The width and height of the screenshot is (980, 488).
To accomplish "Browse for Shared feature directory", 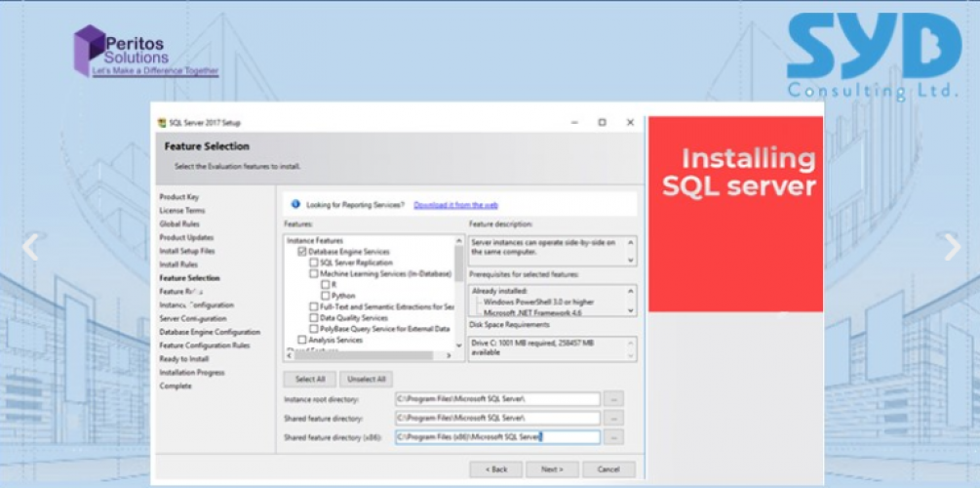I will coord(613,418).
